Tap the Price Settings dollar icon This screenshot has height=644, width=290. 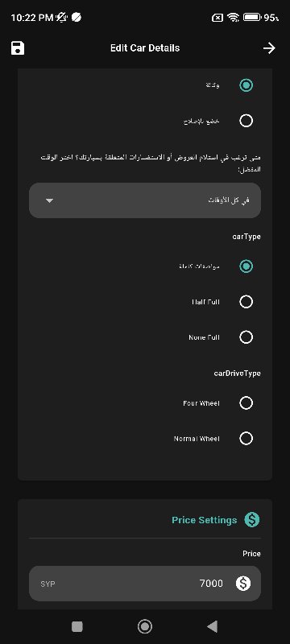[x=252, y=519]
